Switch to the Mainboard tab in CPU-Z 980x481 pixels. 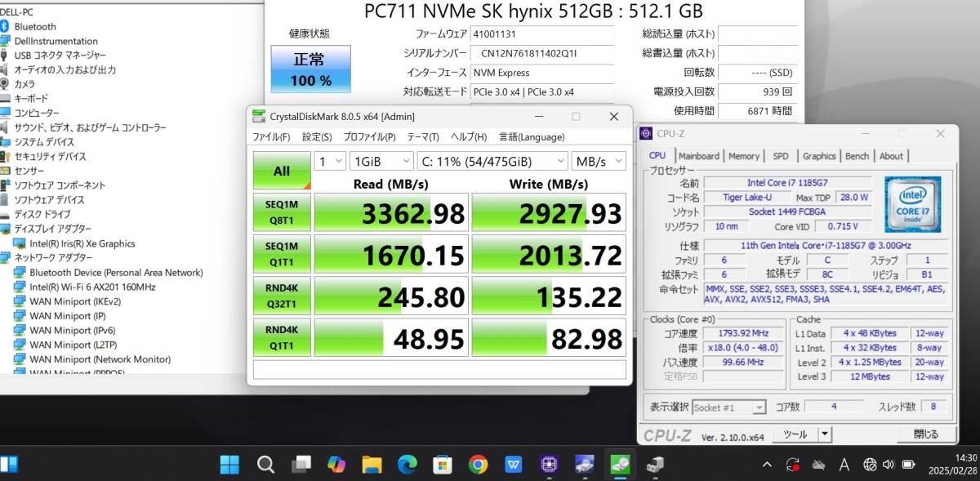point(699,156)
